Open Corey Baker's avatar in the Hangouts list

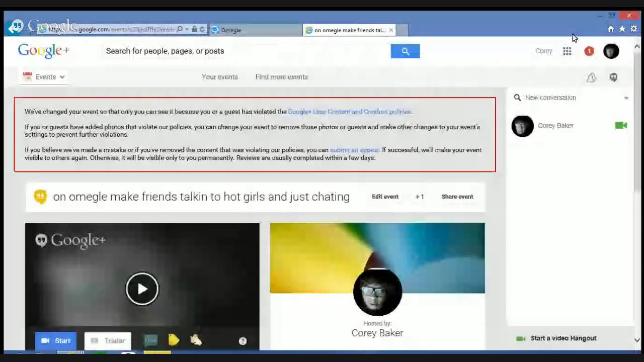click(522, 126)
